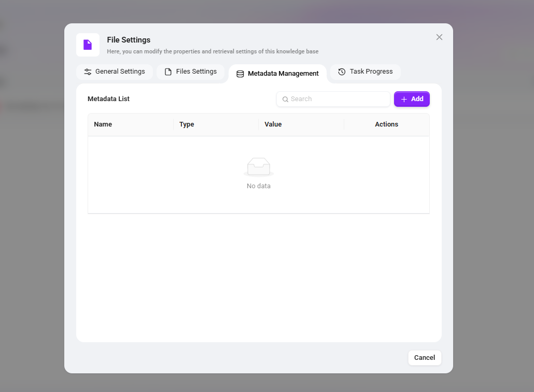Viewport: 534px width, 392px height.
Task: Click the File Settings title text
Action: pyautogui.click(x=129, y=40)
